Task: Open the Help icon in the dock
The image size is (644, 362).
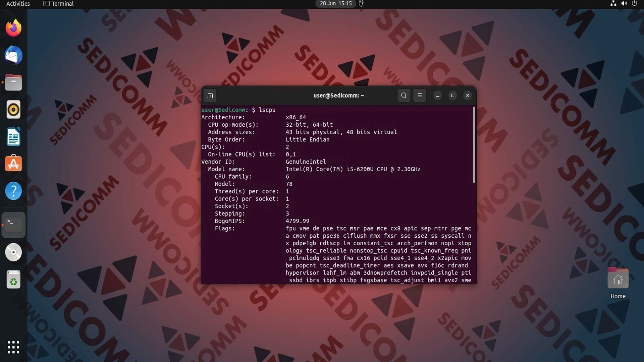Action: pyautogui.click(x=13, y=191)
